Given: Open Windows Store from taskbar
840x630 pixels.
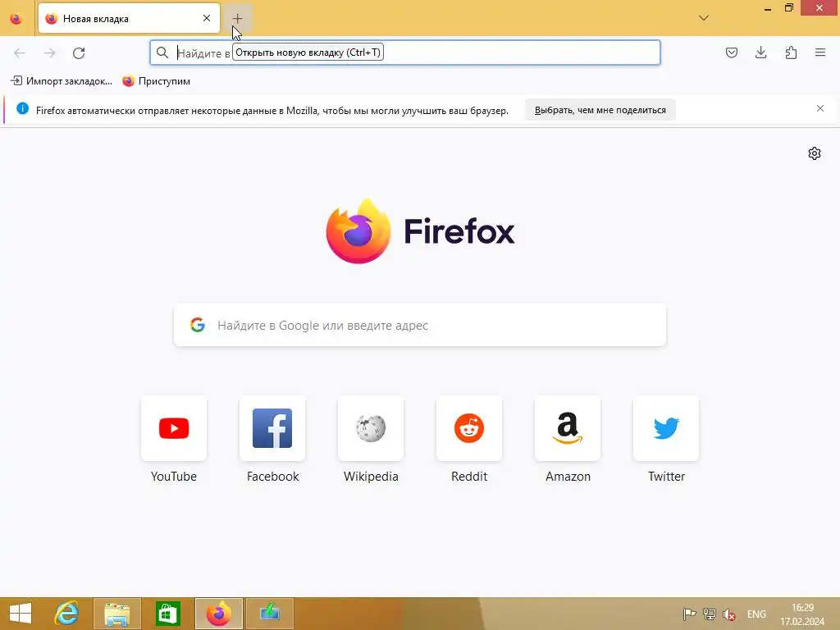Looking at the screenshot, I should (167, 614).
